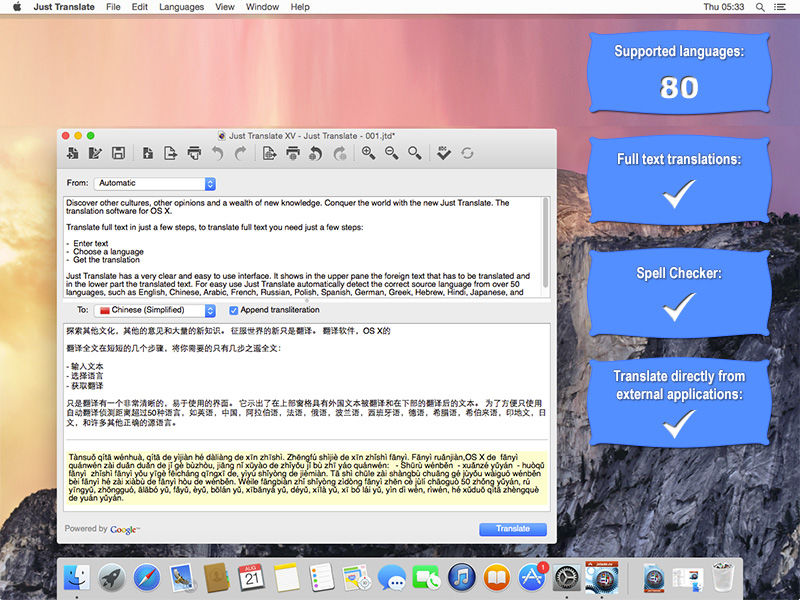Click into the source English text area
The width and height of the screenshot is (800, 600).
[x=303, y=247]
